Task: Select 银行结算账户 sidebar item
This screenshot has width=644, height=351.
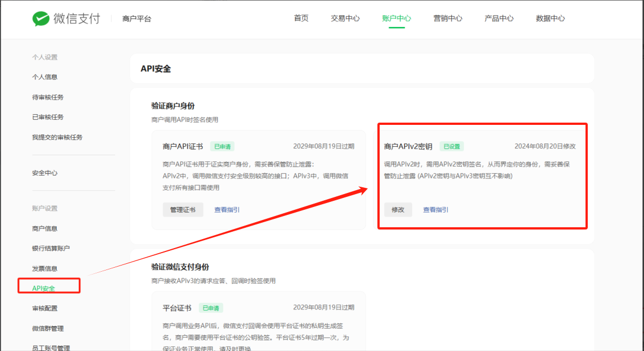Action: click(51, 248)
